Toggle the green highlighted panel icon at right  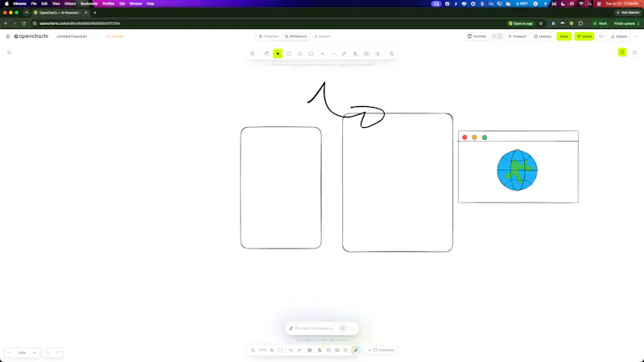[622, 52]
